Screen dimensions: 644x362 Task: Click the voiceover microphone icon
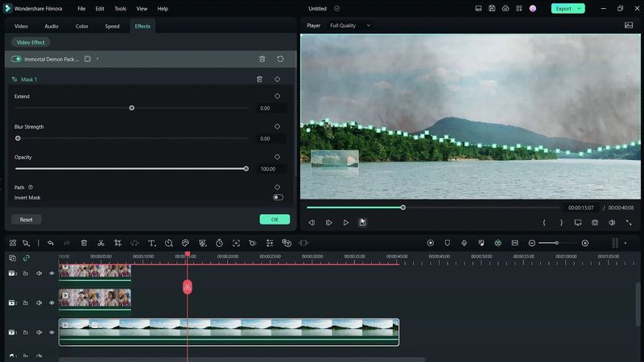pyautogui.click(x=464, y=243)
